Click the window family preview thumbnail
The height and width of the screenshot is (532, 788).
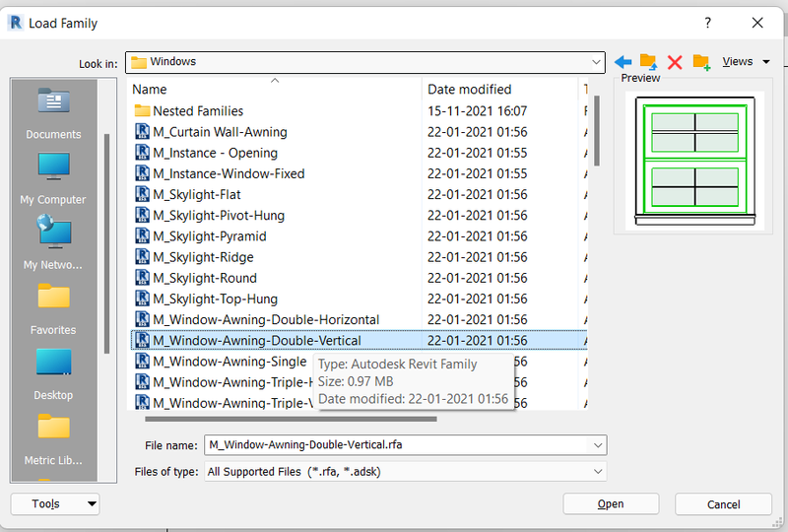[694, 161]
